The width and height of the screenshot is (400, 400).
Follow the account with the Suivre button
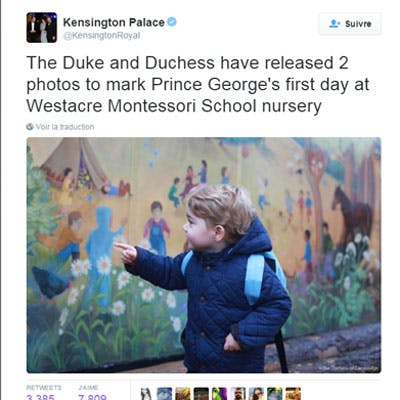[x=350, y=24]
